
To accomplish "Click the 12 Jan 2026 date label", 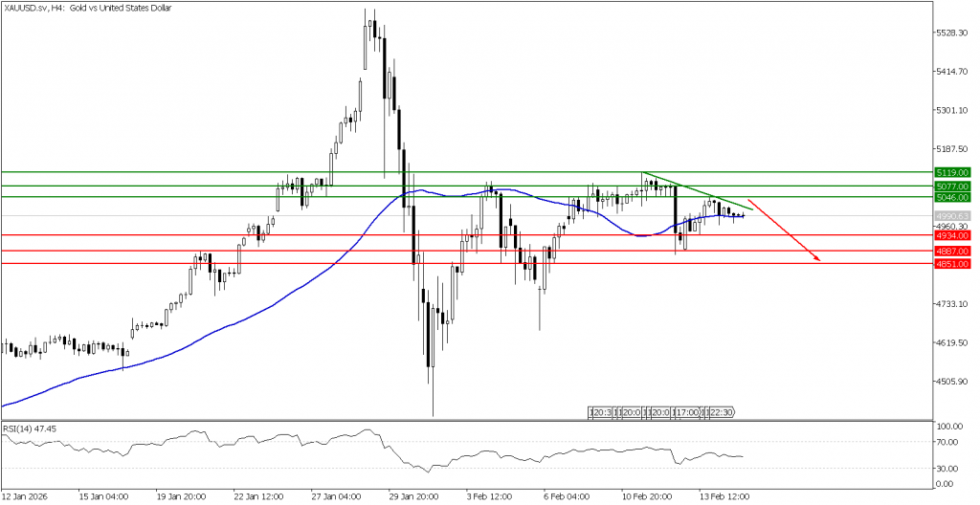I will coord(27,497).
